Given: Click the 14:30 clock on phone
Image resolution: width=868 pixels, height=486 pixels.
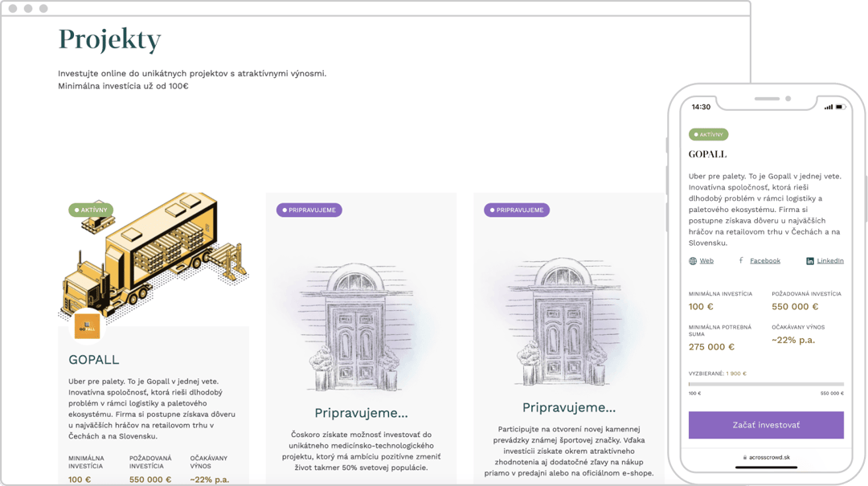Looking at the screenshot, I should [x=701, y=107].
